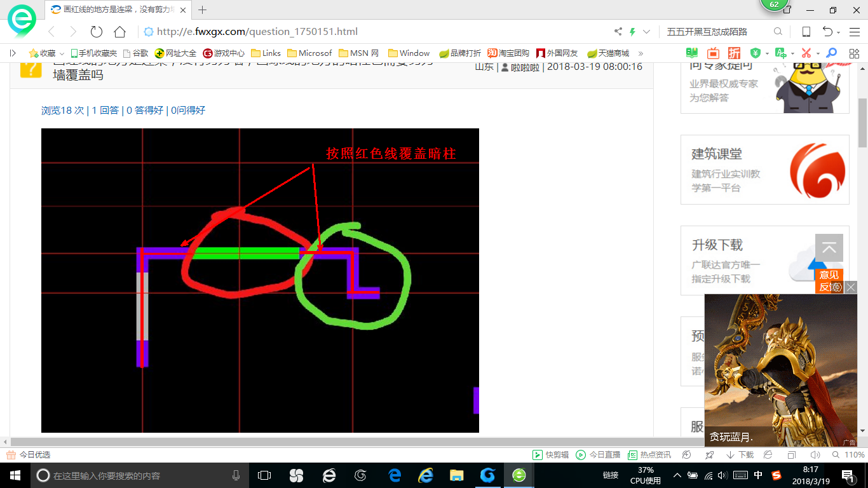Click the 下载 downloads button

(740, 455)
